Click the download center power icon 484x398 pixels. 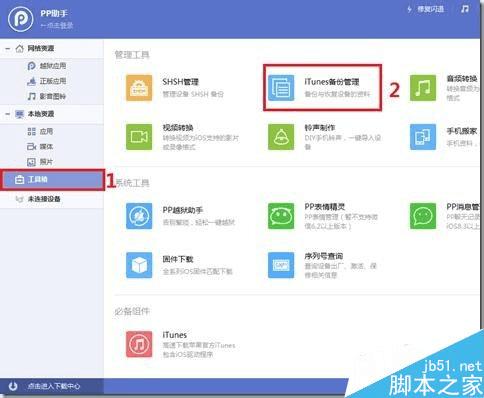(13, 386)
